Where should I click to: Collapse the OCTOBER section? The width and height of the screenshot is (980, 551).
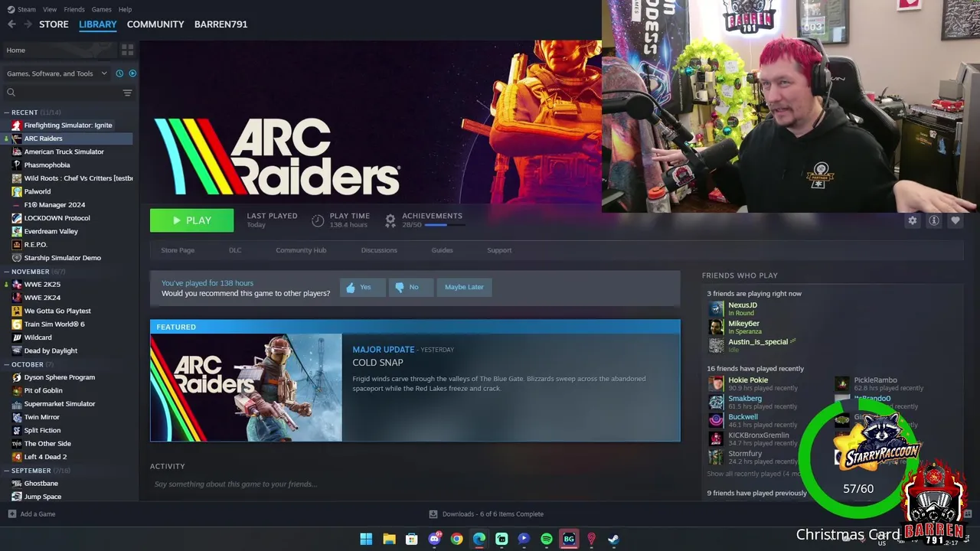[6, 364]
